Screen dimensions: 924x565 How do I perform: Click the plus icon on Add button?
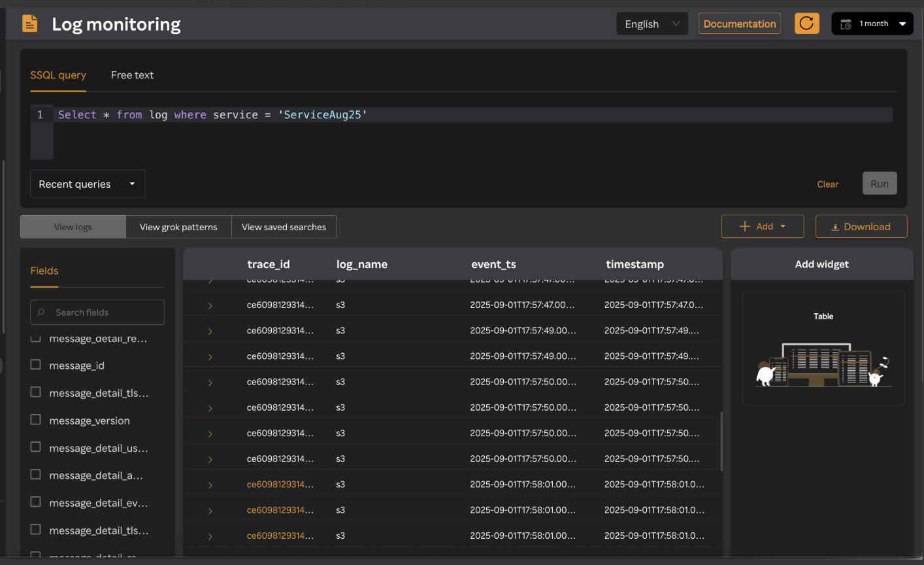744,226
